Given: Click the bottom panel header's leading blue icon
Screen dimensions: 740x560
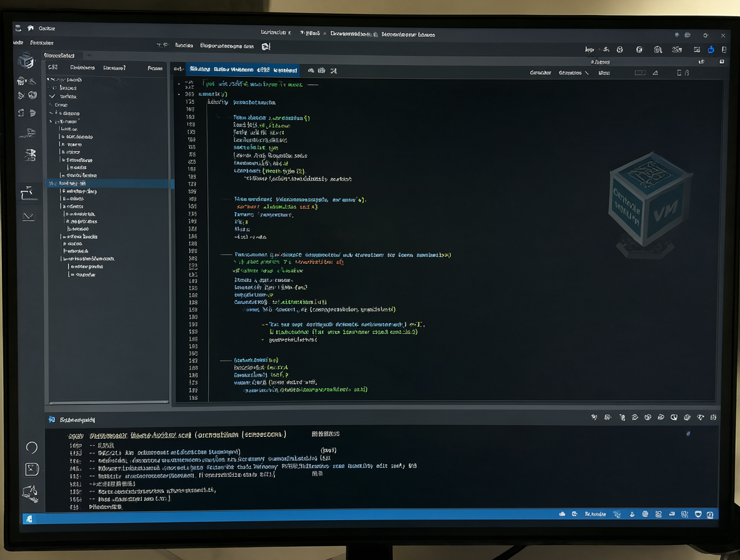Looking at the screenshot, I should (52, 419).
